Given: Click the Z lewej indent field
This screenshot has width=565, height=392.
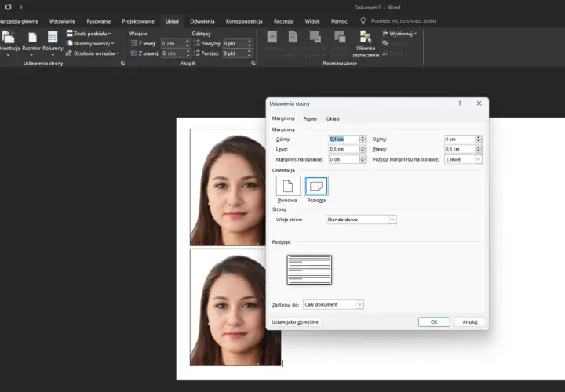Looking at the screenshot, I should click(175, 44).
